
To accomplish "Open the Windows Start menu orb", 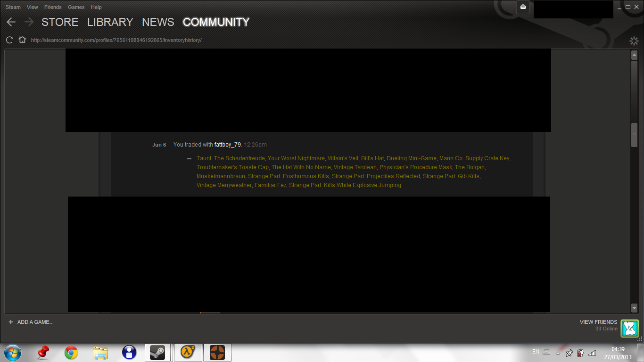I will click(x=13, y=352).
